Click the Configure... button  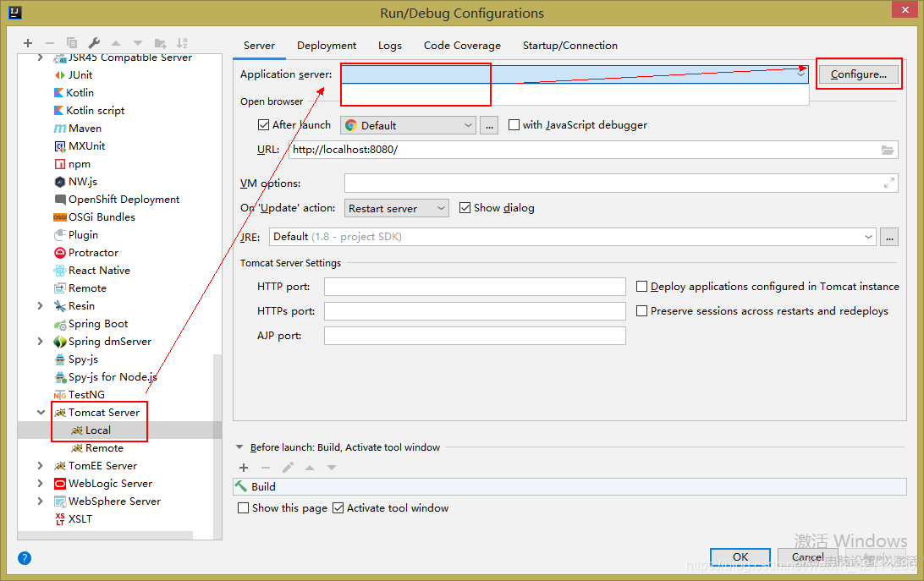(x=859, y=74)
